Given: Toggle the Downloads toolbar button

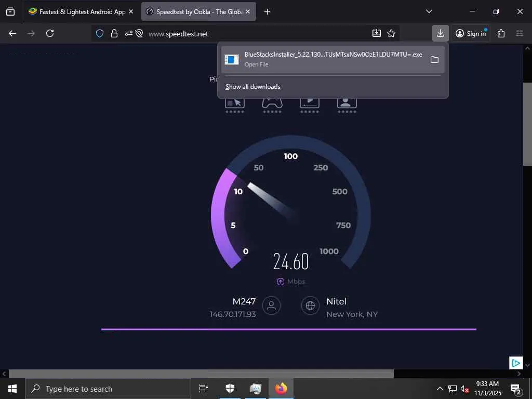Looking at the screenshot, I should pyautogui.click(x=441, y=33).
